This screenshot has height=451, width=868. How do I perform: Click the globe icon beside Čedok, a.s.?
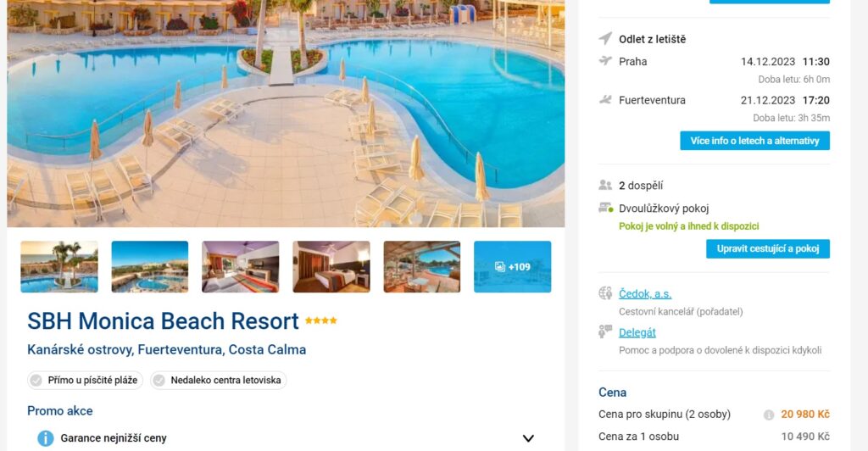605,293
